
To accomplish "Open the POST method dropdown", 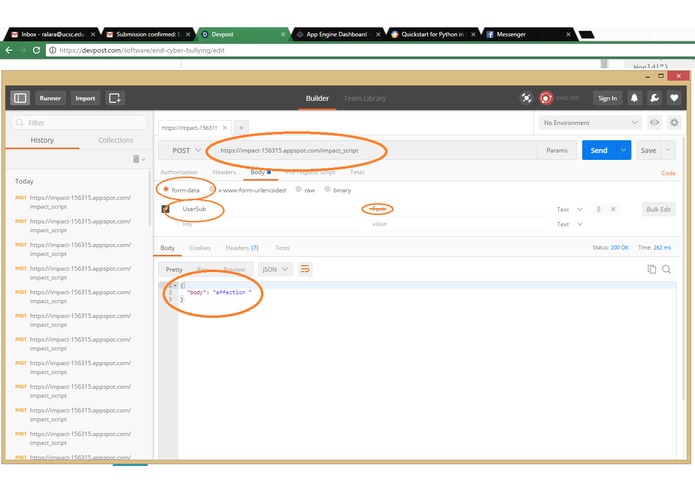I will (x=186, y=151).
